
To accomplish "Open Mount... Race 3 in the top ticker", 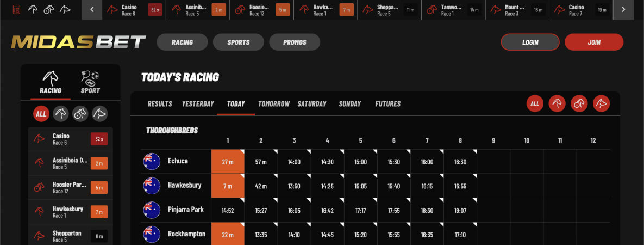I will [517, 10].
